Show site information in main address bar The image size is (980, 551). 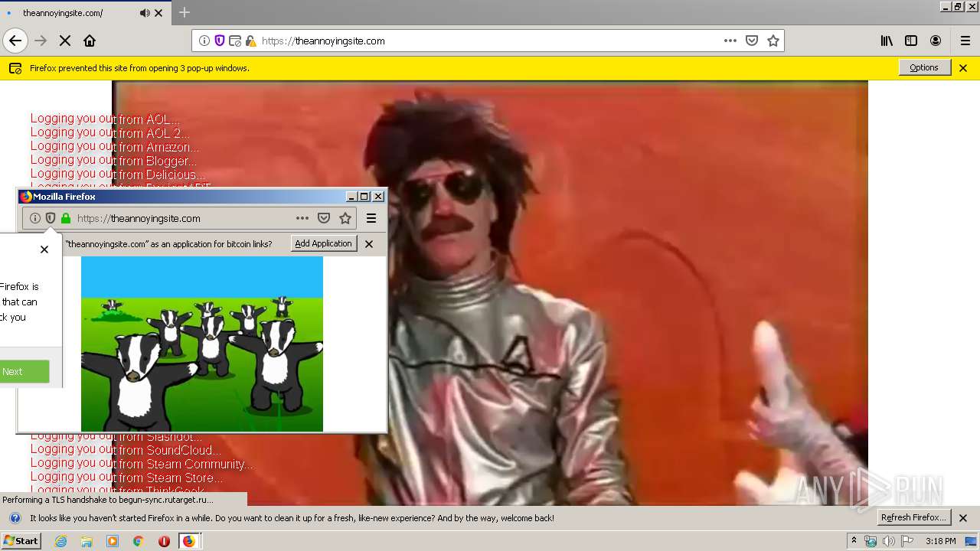coord(204,41)
